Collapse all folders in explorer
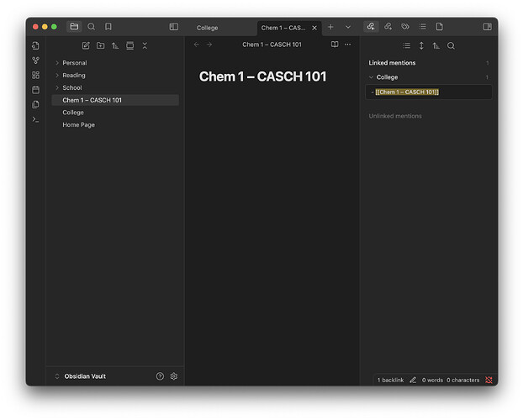This screenshot has width=523, height=420. (x=145, y=45)
